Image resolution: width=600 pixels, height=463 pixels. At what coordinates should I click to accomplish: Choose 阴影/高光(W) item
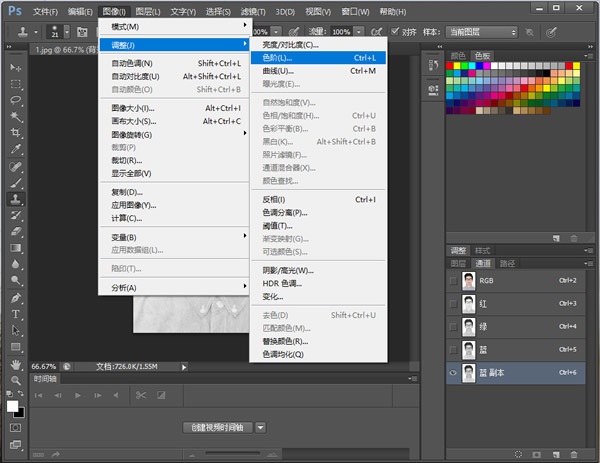(x=318, y=271)
